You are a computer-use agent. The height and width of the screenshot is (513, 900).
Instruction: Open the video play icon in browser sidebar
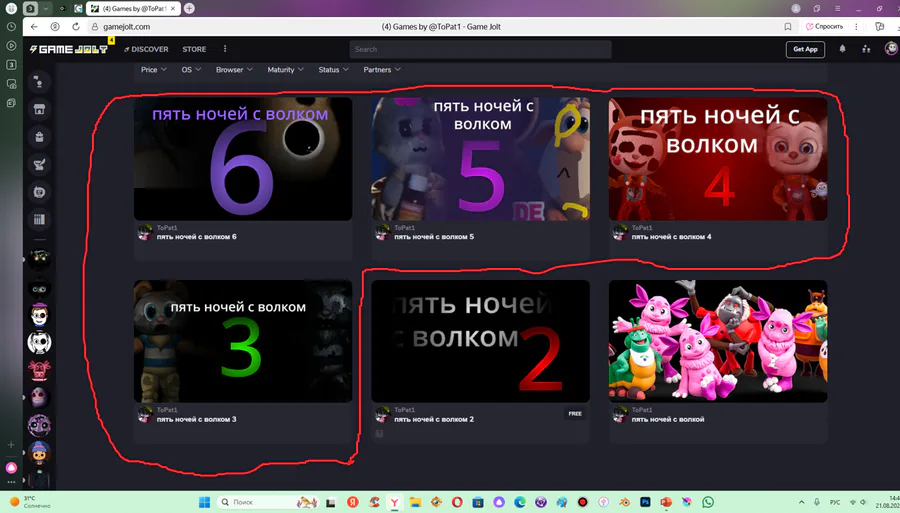tap(11, 45)
